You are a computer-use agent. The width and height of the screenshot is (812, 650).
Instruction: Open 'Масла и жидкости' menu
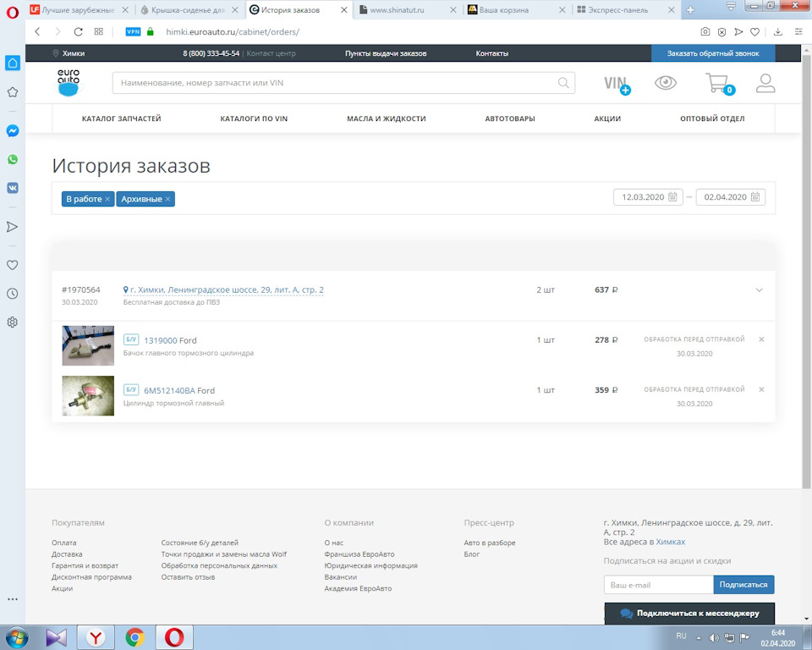(x=387, y=118)
